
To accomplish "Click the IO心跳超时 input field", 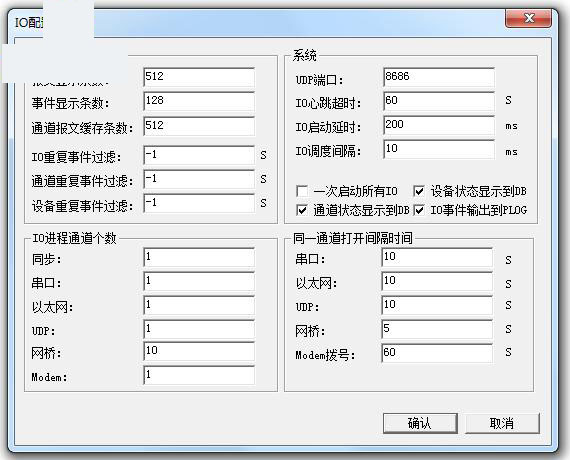I will click(x=439, y=101).
